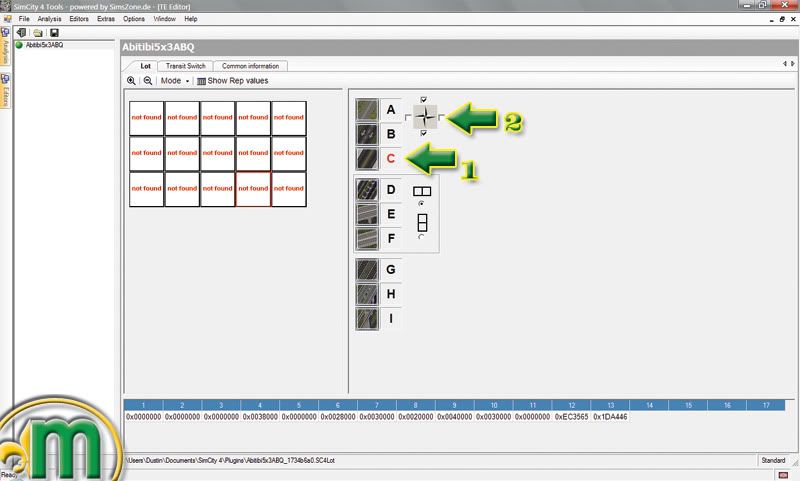Click letter button A
This screenshot has height=481, width=800.
coord(391,110)
